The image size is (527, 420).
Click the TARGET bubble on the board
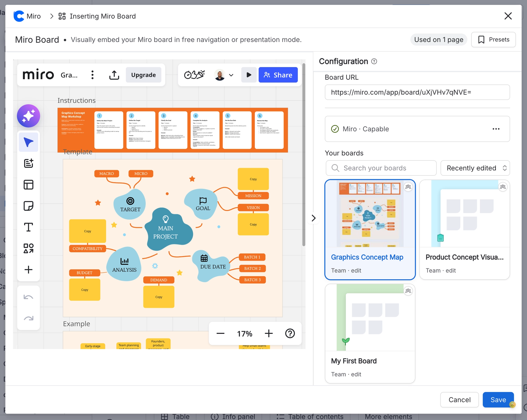click(130, 204)
